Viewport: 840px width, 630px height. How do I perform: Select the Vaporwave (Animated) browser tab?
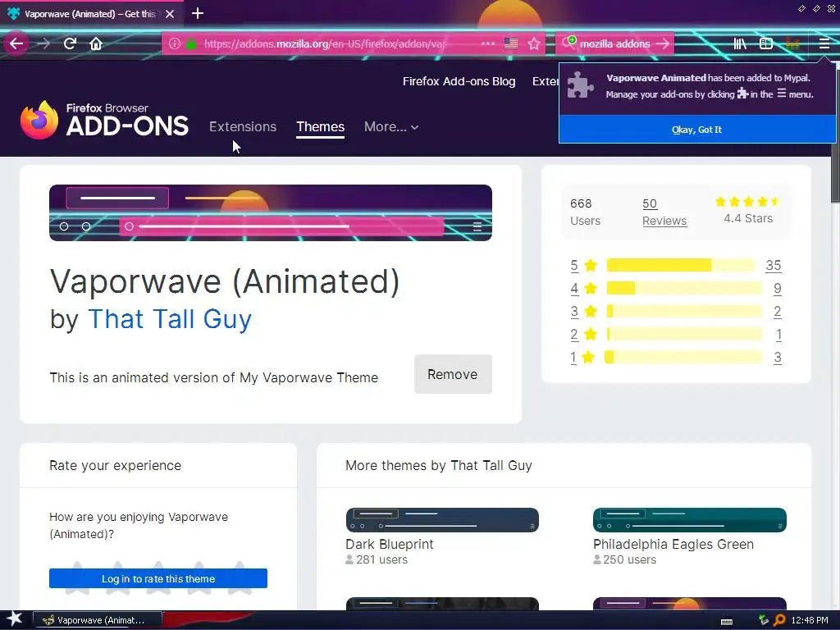90,14
